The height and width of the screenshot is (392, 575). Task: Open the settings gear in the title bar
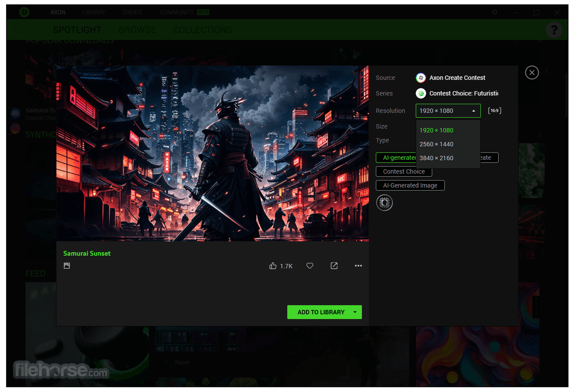495,12
